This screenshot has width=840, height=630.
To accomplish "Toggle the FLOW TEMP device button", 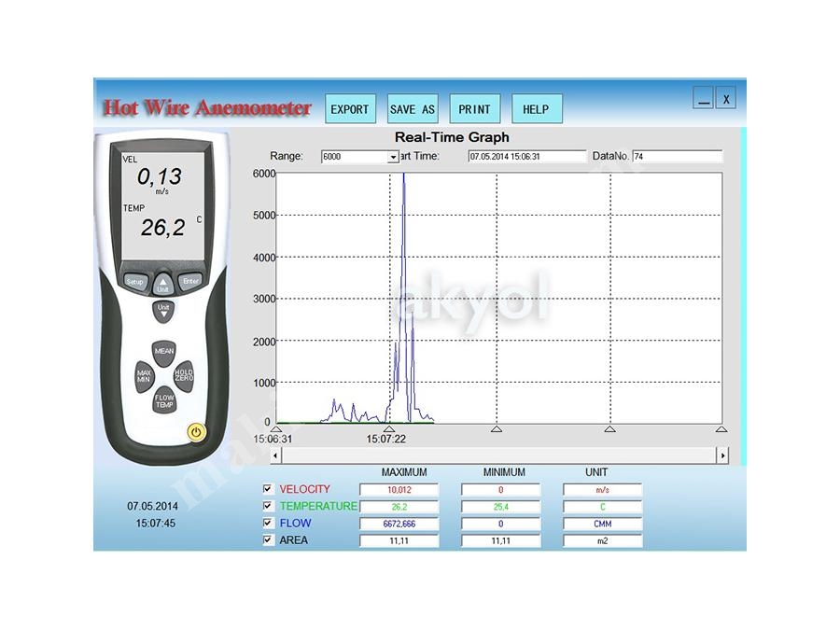I will pos(164,400).
